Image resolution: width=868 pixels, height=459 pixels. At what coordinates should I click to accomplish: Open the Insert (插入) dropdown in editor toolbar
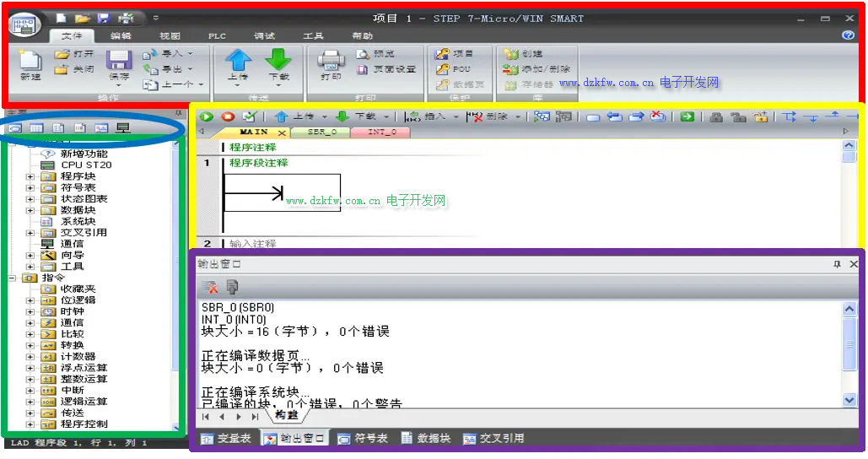pyautogui.click(x=456, y=116)
